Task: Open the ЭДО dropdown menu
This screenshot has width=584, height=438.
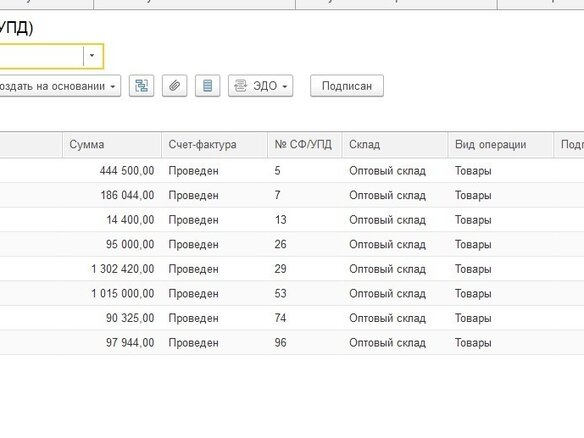Action: click(x=260, y=86)
